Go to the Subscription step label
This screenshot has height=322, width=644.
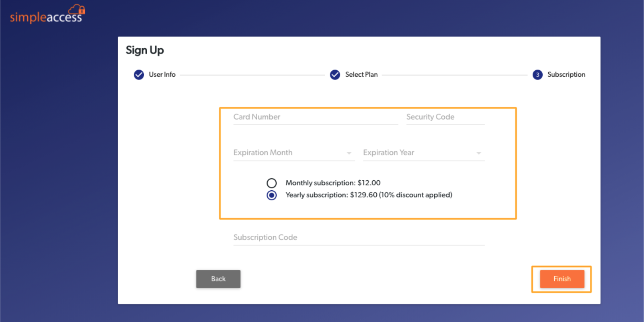coord(566,74)
